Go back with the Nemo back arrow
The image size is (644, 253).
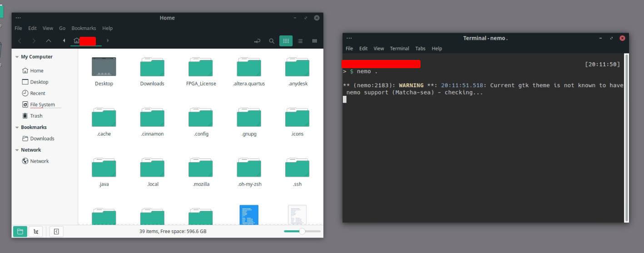coord(20,41)
